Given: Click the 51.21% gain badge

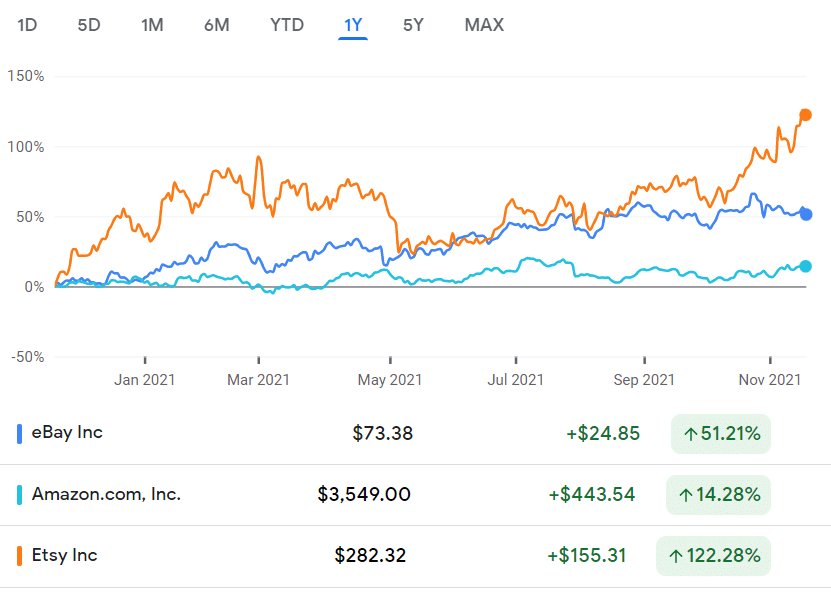Looking at the screenshot, I should [721, 434].
